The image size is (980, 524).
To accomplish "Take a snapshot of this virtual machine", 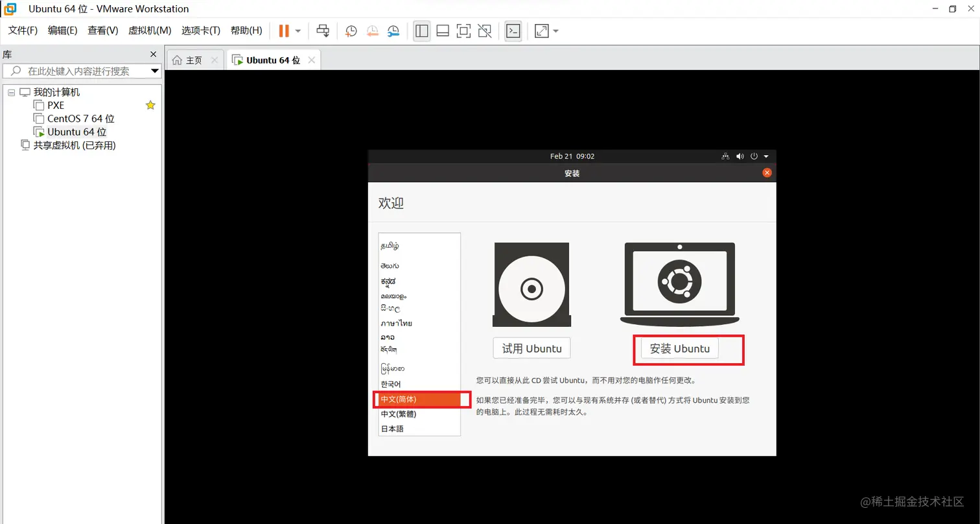I will [x=351, y=30].
